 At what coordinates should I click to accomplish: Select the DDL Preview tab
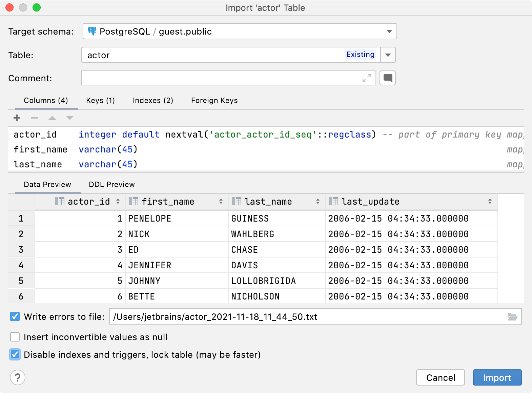click(x=112, y=185)
